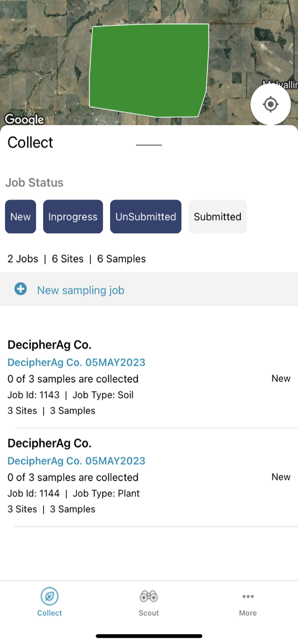Tap '0 of 3 samples' in Soil job
The image size is (298, 644).
point(73,379)
